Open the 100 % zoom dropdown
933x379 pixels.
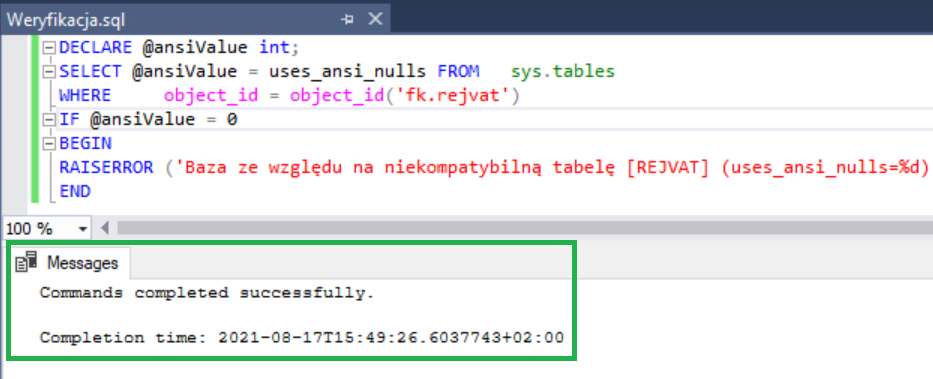[x=83, y=228]
